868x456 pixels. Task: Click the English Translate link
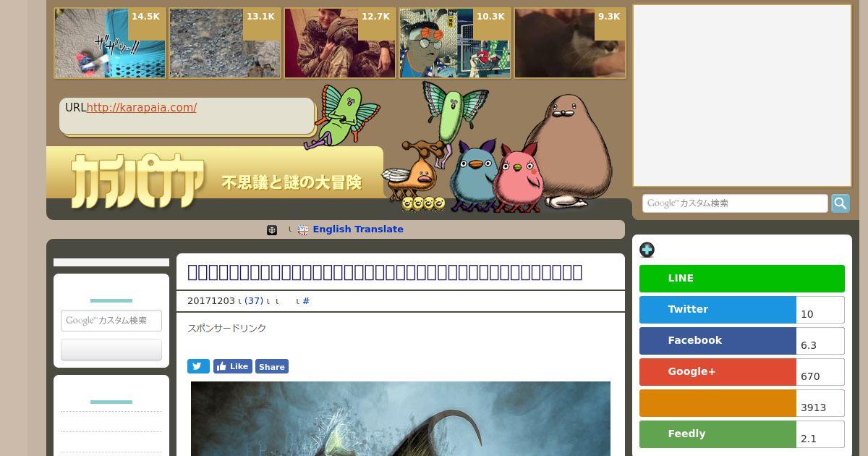(358, 229)
